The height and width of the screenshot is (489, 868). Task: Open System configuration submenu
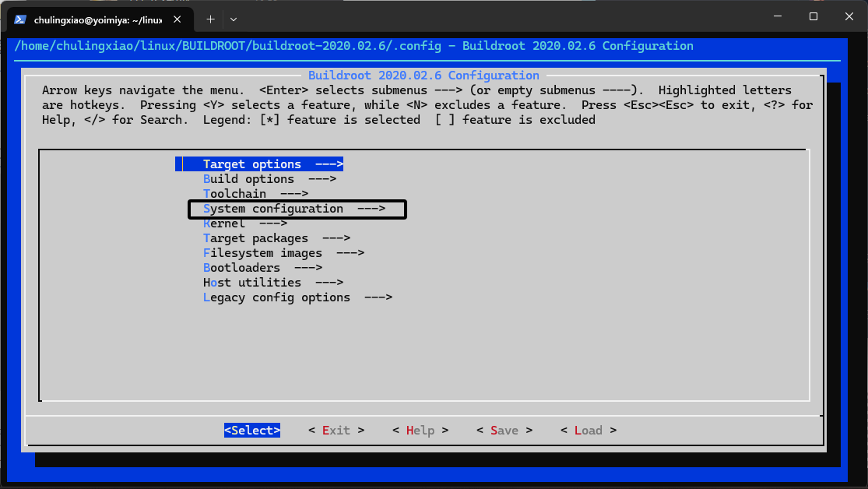[294, 209]
